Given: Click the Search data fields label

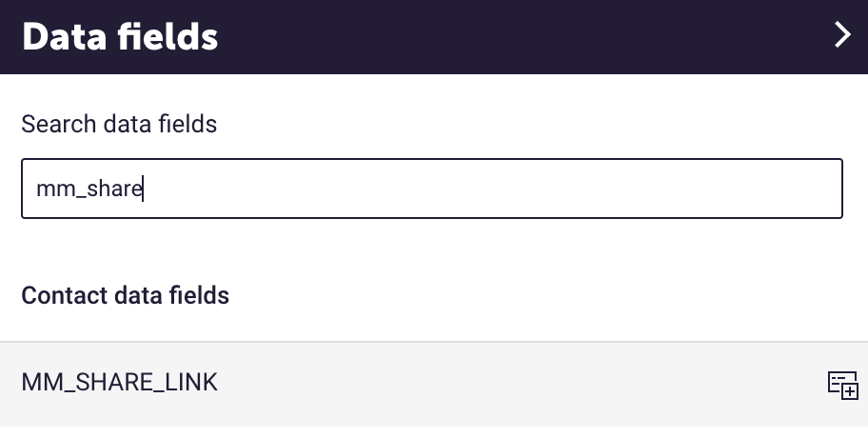Looking at the screenshot, I should 119,124.
